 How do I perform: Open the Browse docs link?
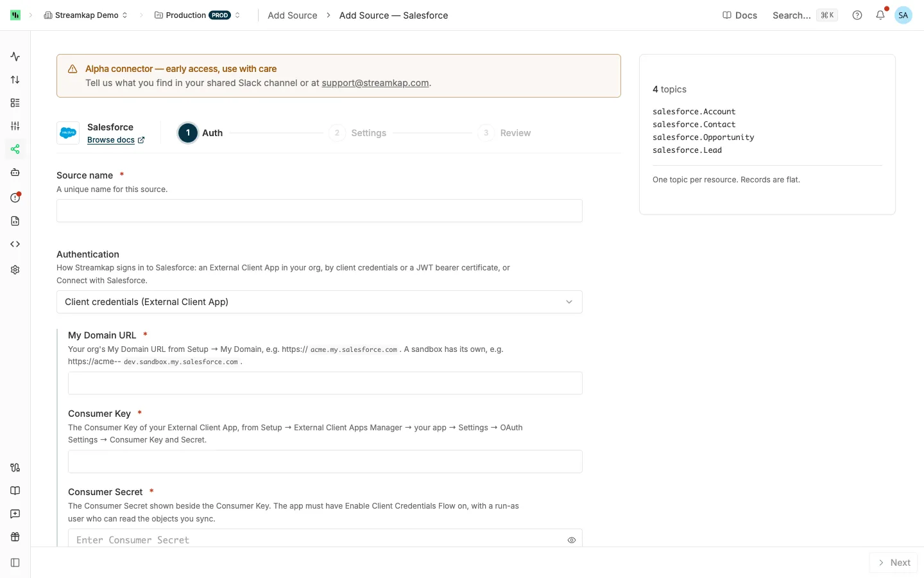116,140
